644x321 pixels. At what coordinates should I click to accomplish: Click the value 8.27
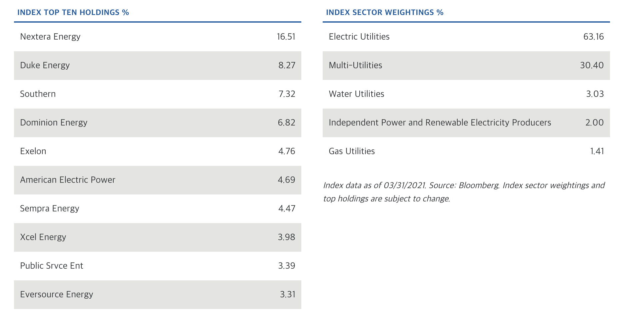[287, 65]
